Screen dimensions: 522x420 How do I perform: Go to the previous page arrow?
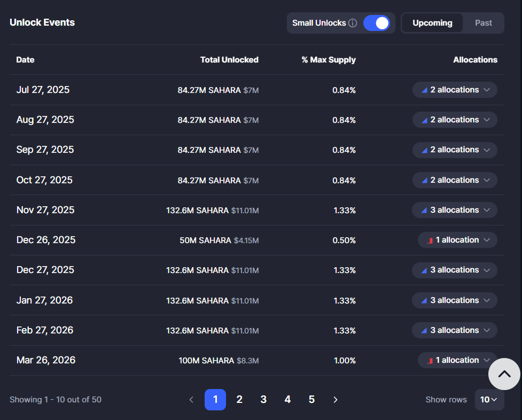pos(191,400)
